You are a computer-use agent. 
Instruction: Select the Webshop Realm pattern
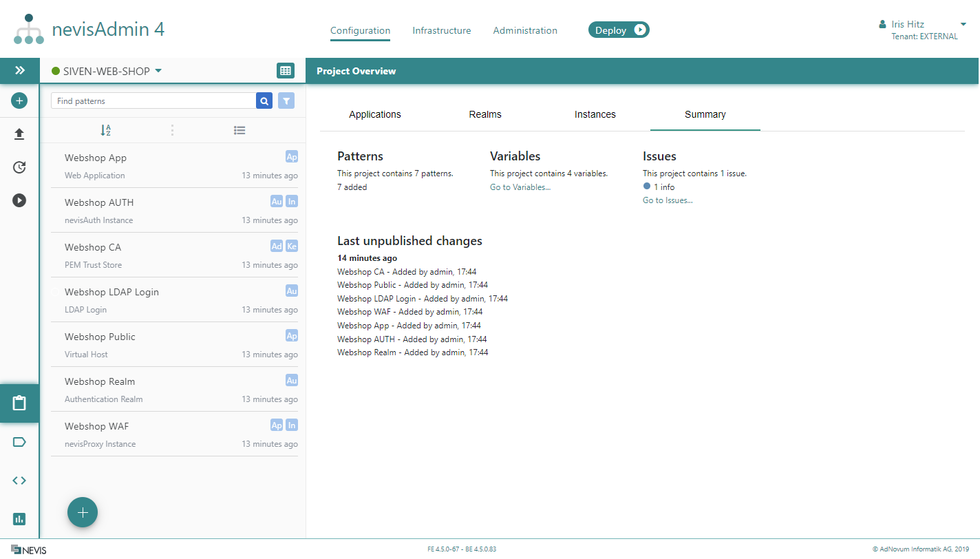(174, 389)
